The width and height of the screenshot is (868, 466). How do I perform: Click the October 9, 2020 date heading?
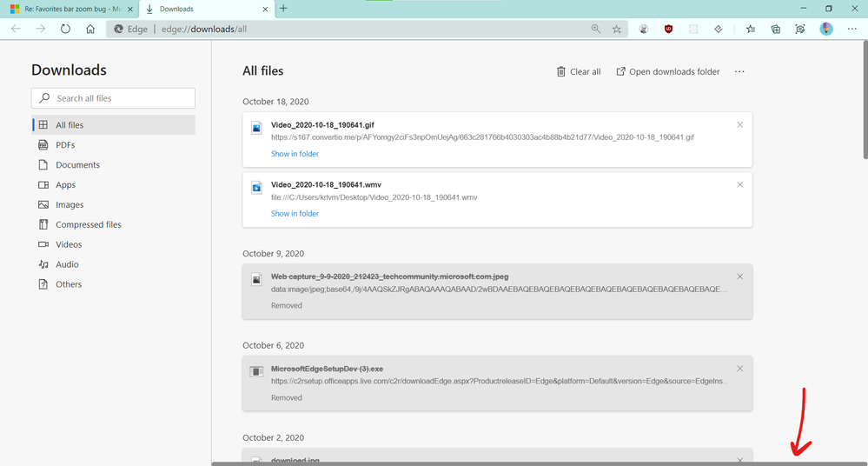coord(273,253)
